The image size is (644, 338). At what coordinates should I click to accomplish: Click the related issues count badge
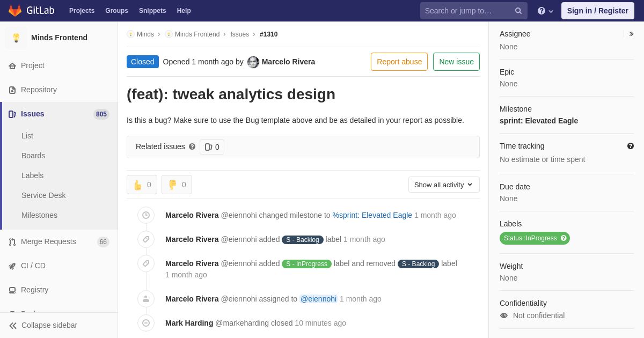click(212, 147)
